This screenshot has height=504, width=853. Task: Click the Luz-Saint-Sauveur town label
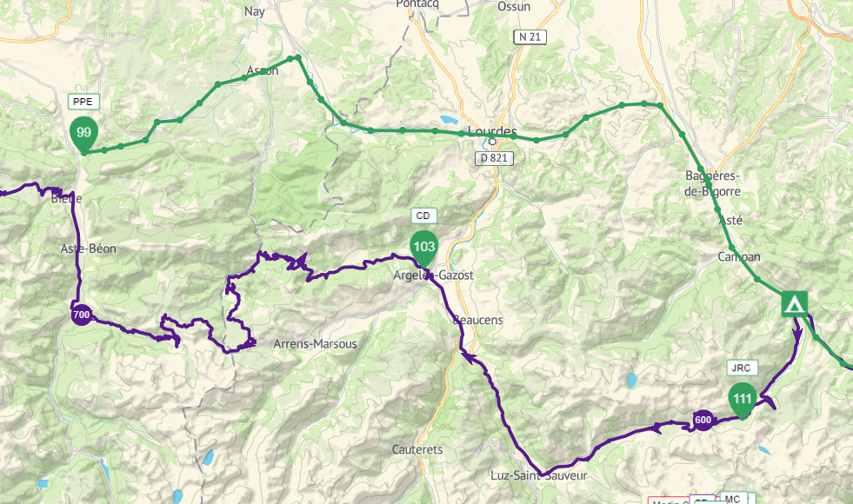click(538, 475)
